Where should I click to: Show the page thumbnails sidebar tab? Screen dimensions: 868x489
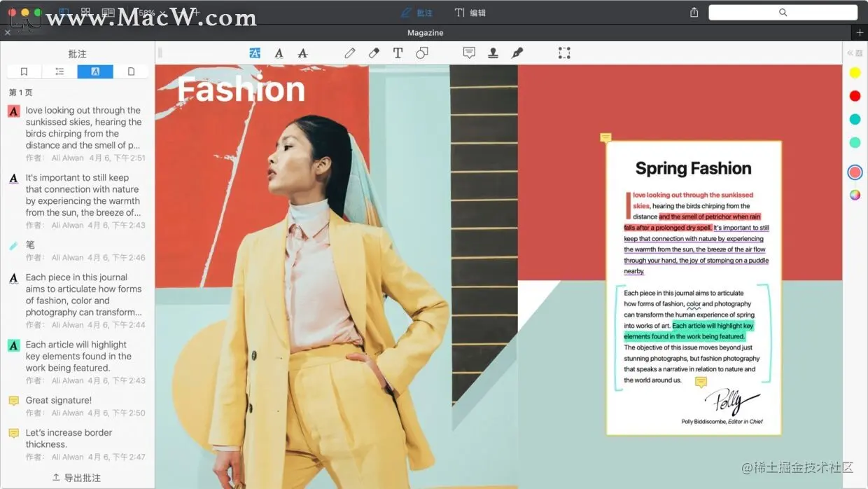pos(131,71)
